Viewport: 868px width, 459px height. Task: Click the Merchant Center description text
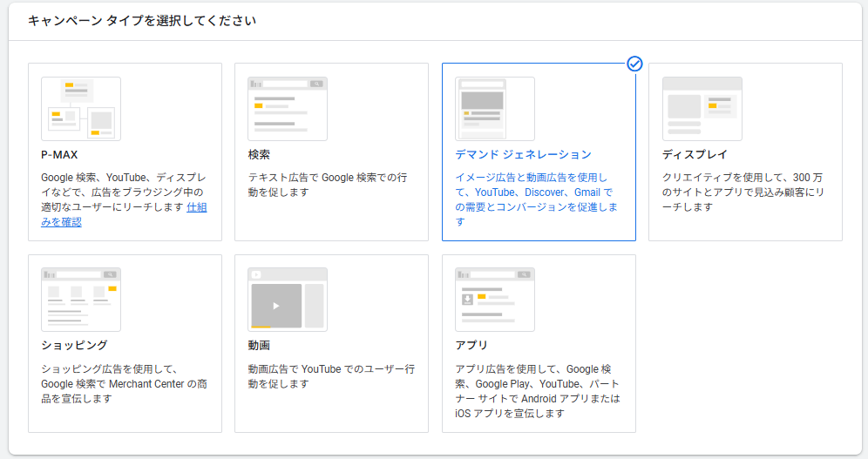124,384
